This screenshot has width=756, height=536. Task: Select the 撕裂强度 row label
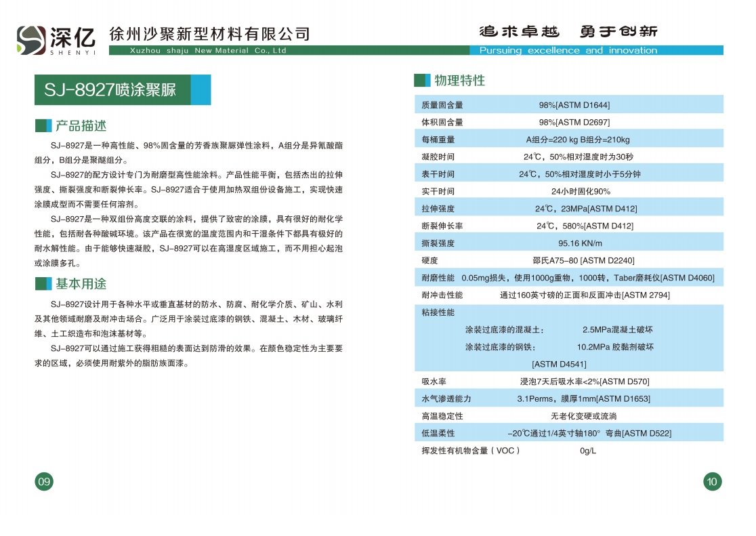(438, 243)
